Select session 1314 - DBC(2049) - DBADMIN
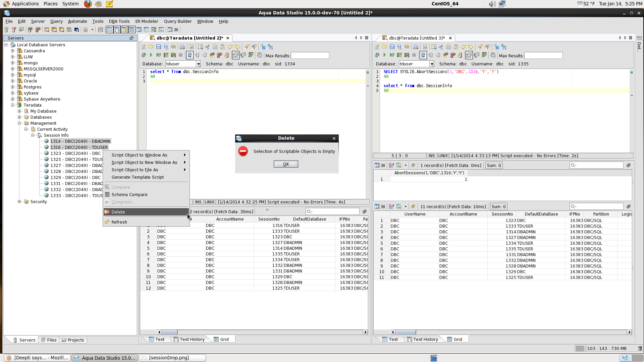The height and width of the screenshot is (362, 644). click(80, 141)
